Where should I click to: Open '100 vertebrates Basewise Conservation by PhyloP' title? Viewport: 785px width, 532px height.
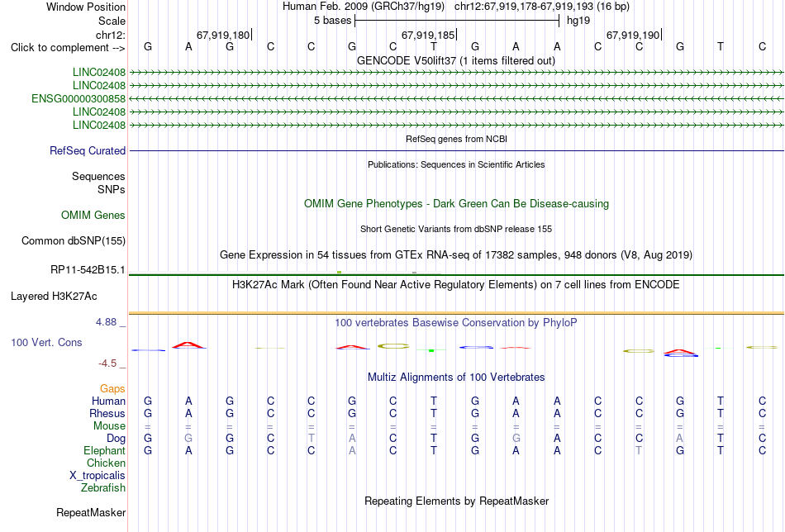click(x=456, y=323)
